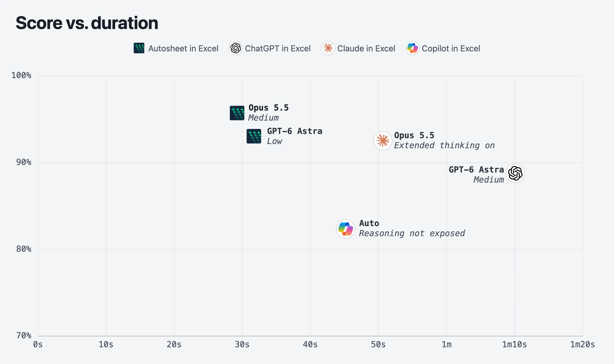Click the 1m x-axis tick label

[447, 344]
